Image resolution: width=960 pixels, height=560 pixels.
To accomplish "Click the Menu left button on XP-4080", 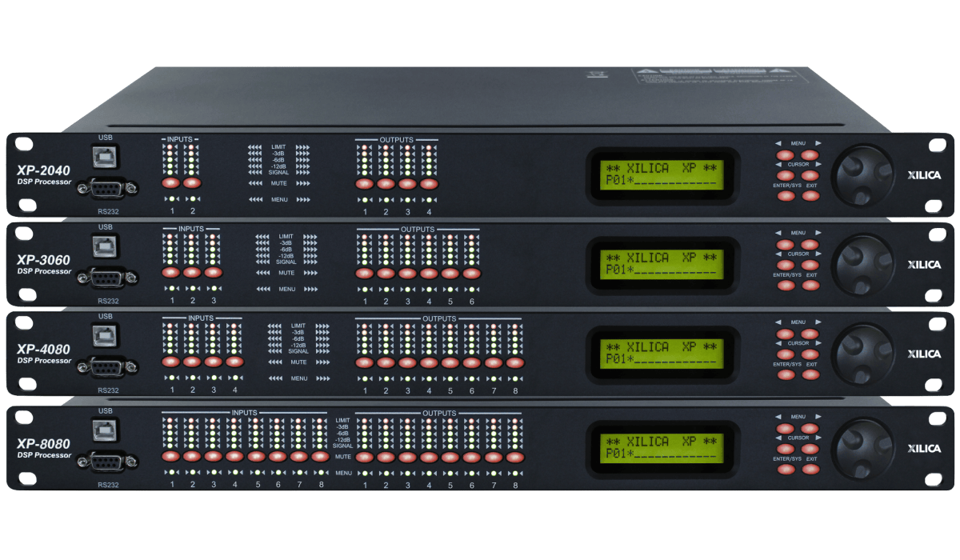I will (x=786, y=333).
